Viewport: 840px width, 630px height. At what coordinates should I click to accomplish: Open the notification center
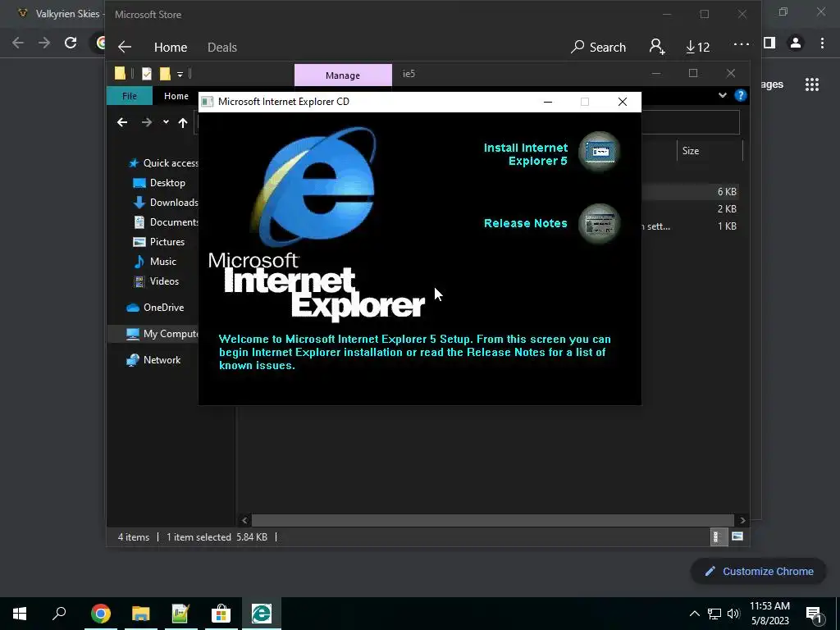click(x=815, y=614)
